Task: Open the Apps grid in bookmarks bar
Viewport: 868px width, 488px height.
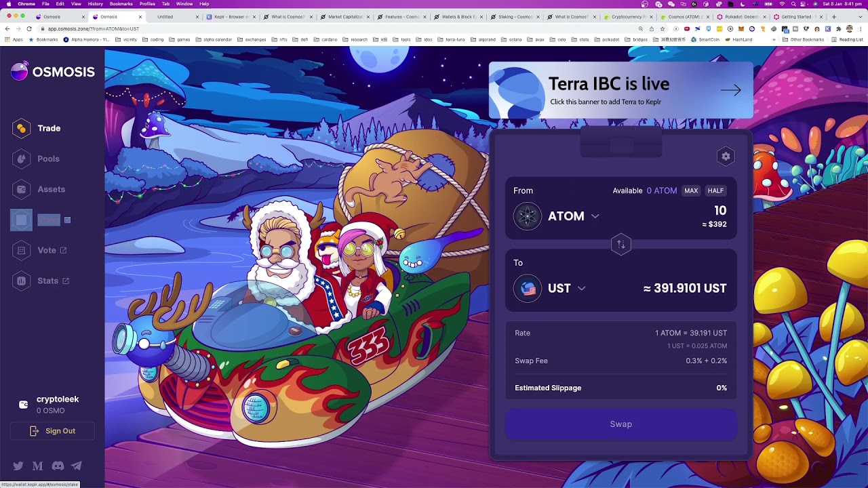Action: tap(14, 39)
